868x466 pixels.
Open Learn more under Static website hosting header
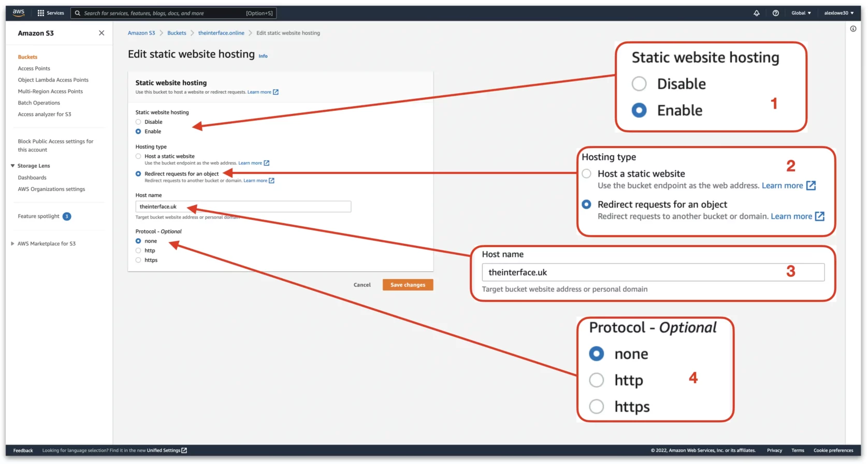(263, 92)
